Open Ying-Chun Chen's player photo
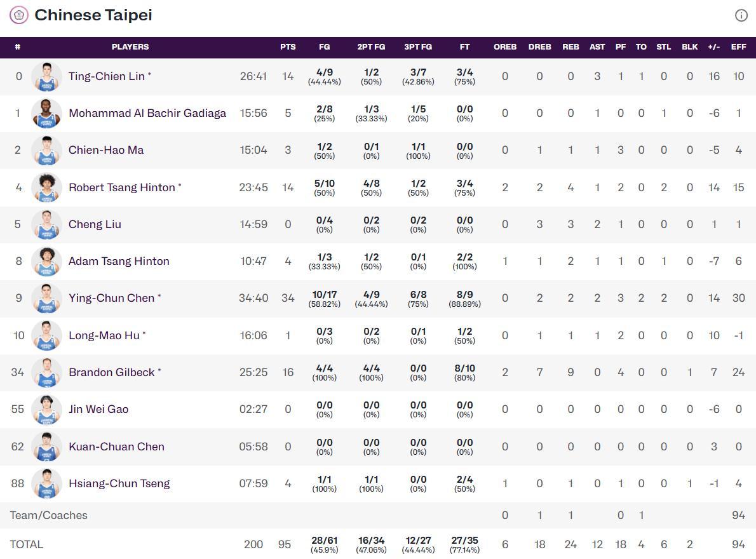This screenshot has width=756, height=559. coord(47,299)
